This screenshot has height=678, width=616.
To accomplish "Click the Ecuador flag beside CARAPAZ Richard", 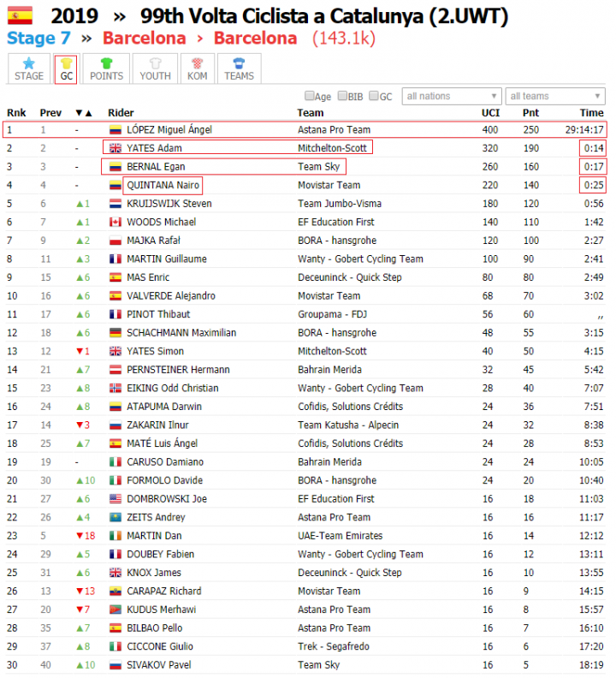I will pyautogui.click(x=115, y=591).
